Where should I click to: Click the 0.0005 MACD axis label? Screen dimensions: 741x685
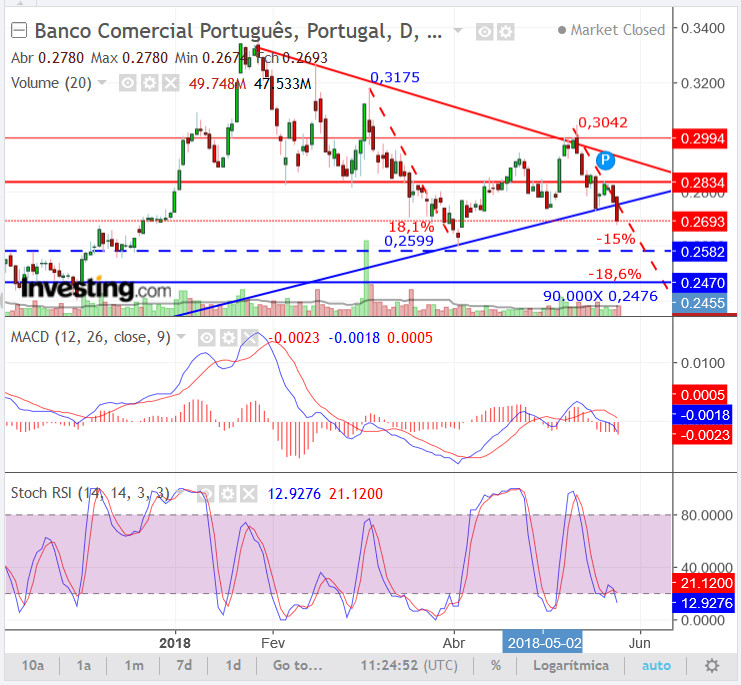coord(700,395)
